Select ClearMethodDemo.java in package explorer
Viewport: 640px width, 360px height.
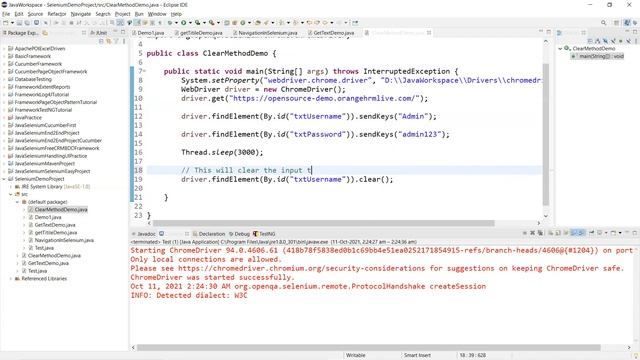60,209
